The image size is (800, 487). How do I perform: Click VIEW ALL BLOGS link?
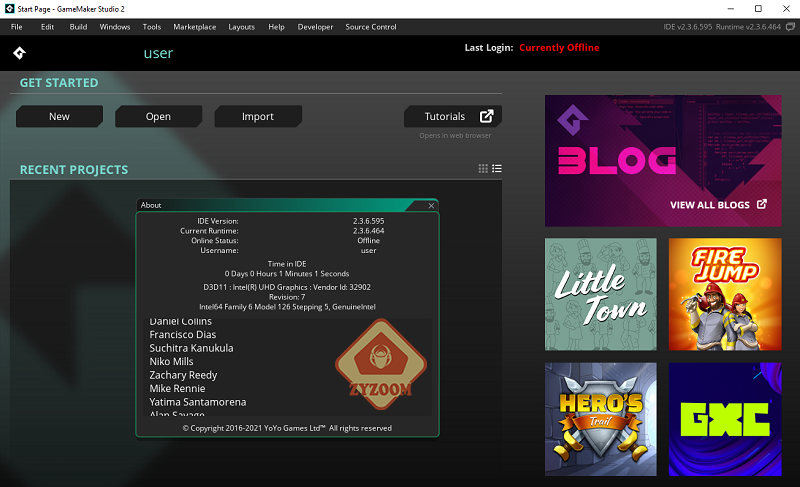click(x=710, y=204)
